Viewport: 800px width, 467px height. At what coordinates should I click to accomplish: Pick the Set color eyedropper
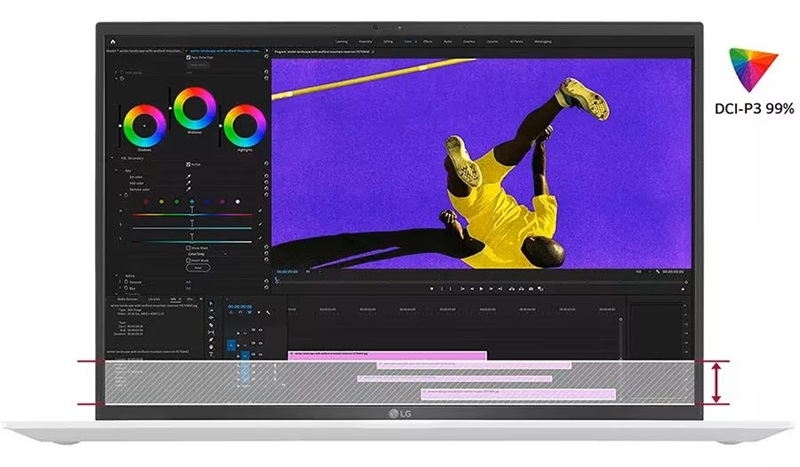[188, 177]
